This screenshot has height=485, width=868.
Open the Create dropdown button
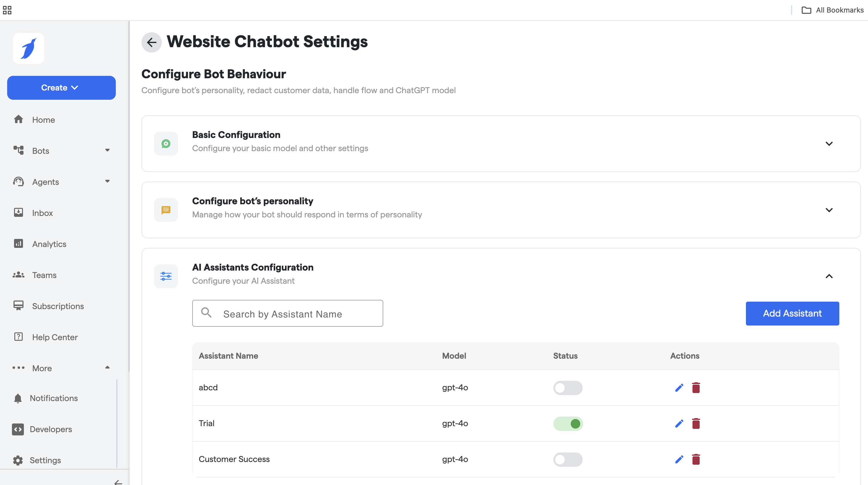tap(61, 88)
